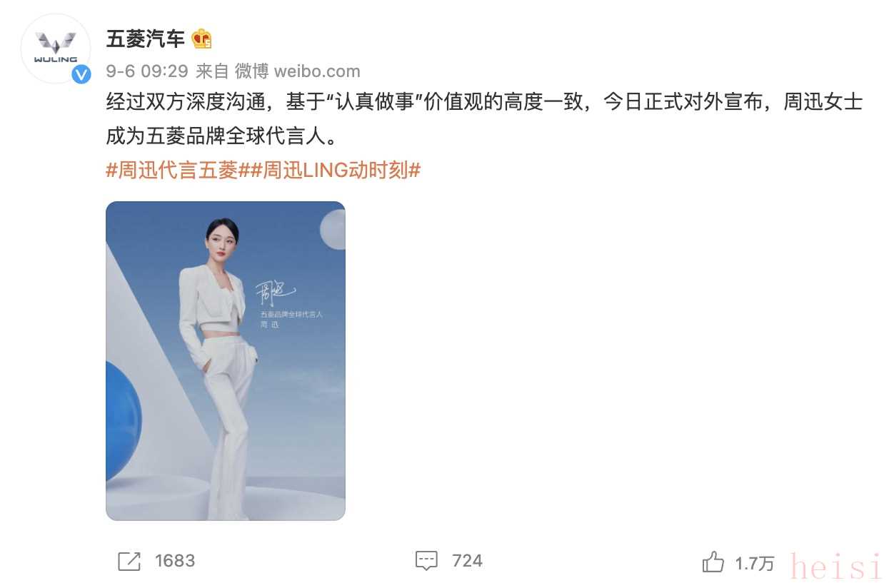
Task: Open the 微博 weibo.com source link
Action: (x=298, y=71)
